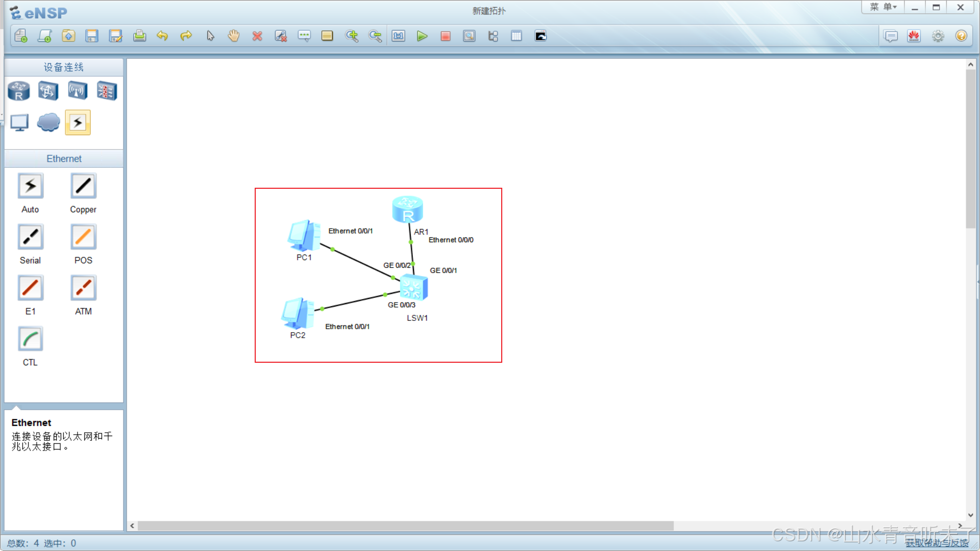
Task: Click the horizontal scrollbar left arrow
Action: (x=132, y=525)
